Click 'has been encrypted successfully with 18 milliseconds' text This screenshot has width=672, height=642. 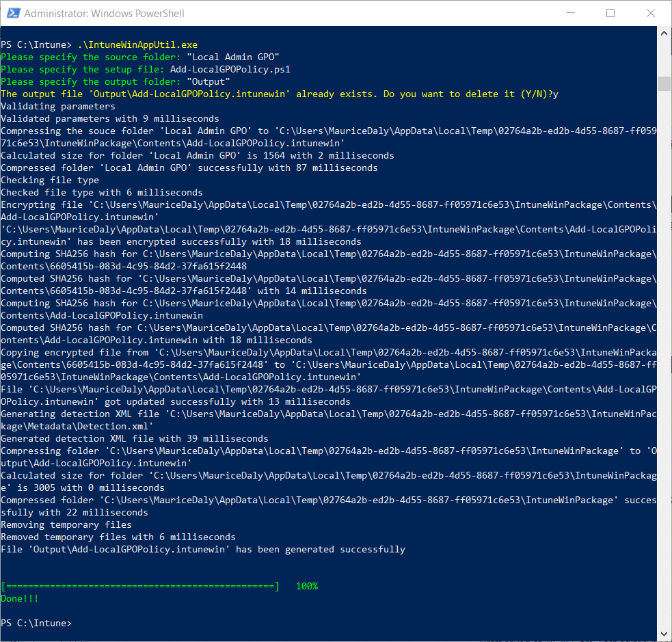(219, 242)
